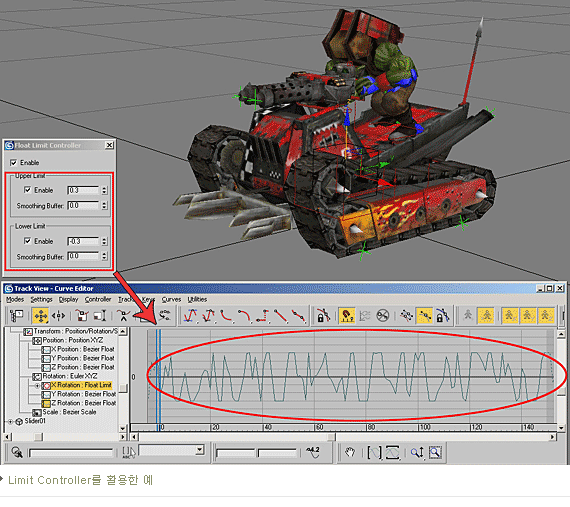Select the Scale Values tool
570x507 pixels.
(x=100, y=315)
